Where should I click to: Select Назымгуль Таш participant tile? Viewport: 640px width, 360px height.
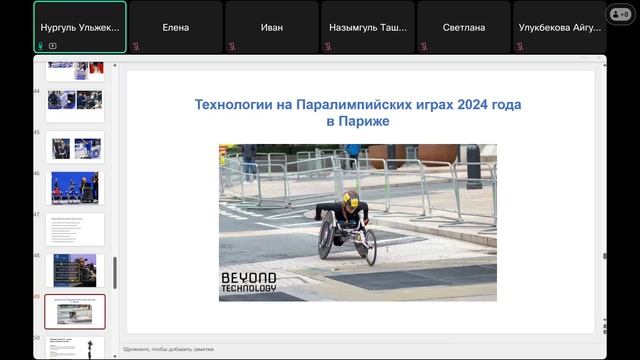point(368,27)
